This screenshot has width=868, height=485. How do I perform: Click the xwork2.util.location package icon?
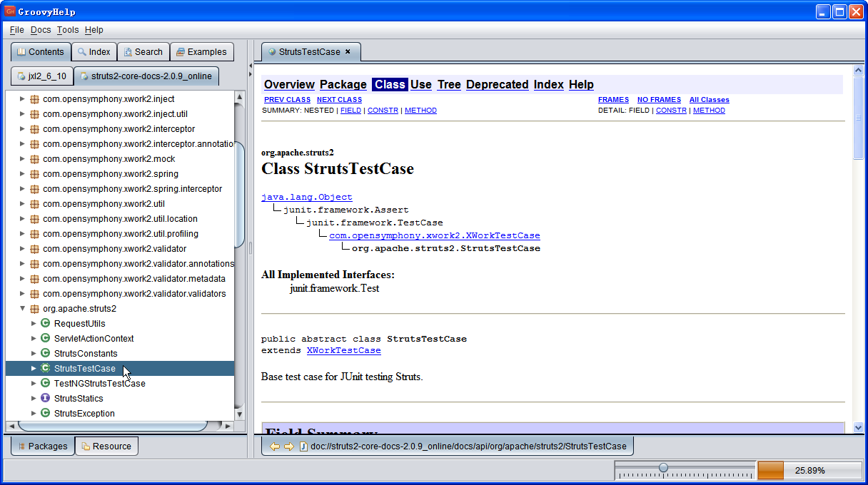[34, 219]
